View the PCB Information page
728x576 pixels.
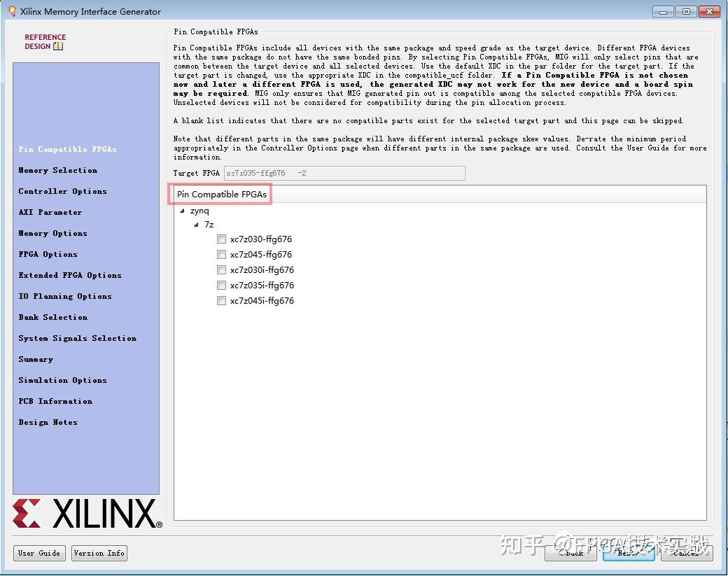tap(55, 401)
